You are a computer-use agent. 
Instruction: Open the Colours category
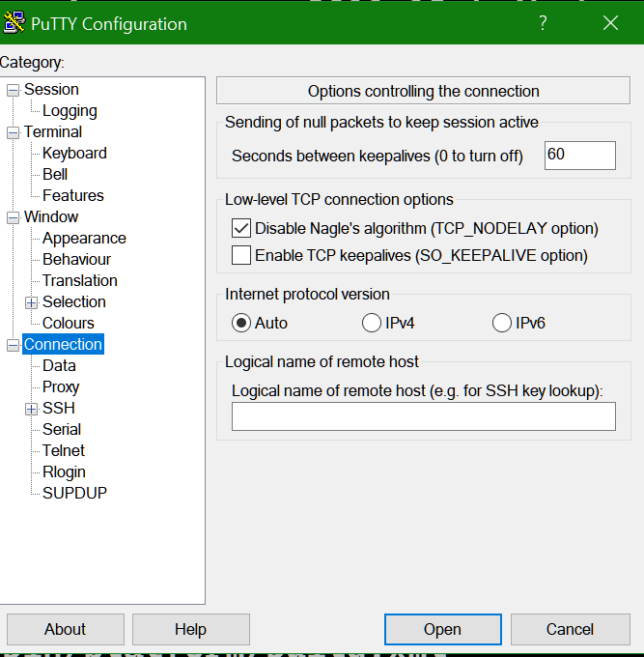(x=69, y=323)
